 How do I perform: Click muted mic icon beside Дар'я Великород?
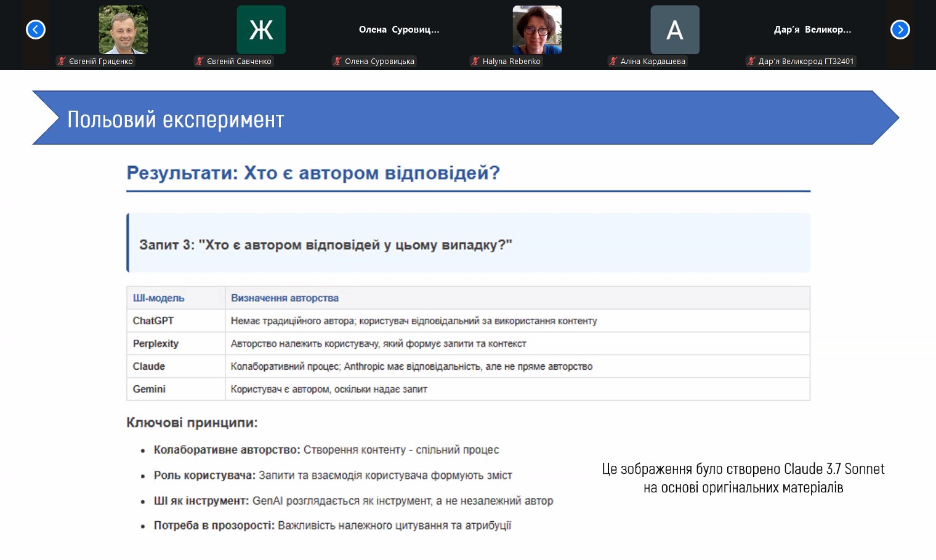click(751, 61)
